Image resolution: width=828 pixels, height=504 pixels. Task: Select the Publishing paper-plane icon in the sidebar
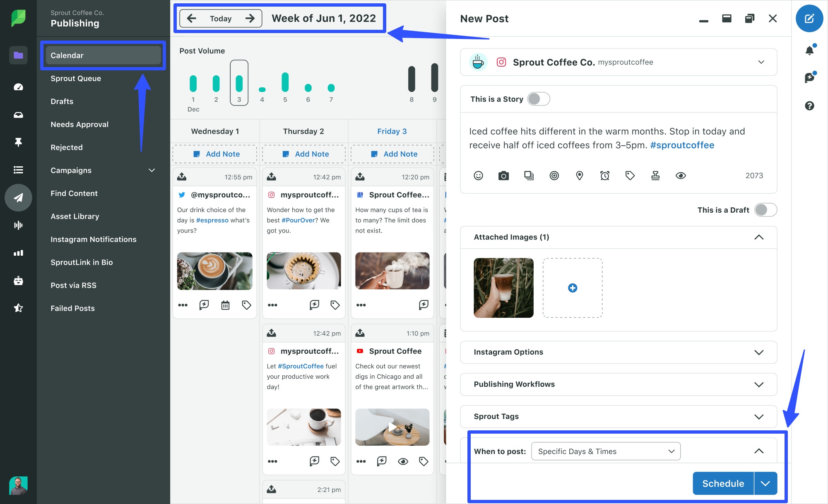click(18, 197)
